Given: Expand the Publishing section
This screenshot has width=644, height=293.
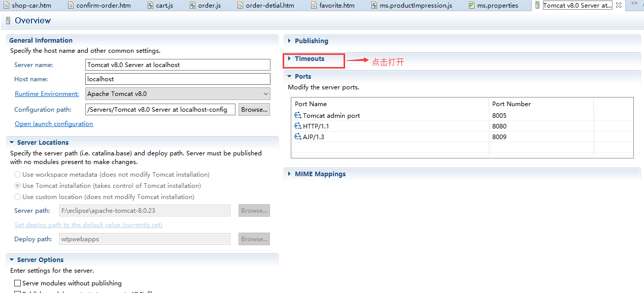Looking at the screenshot, I should (289, 41).
